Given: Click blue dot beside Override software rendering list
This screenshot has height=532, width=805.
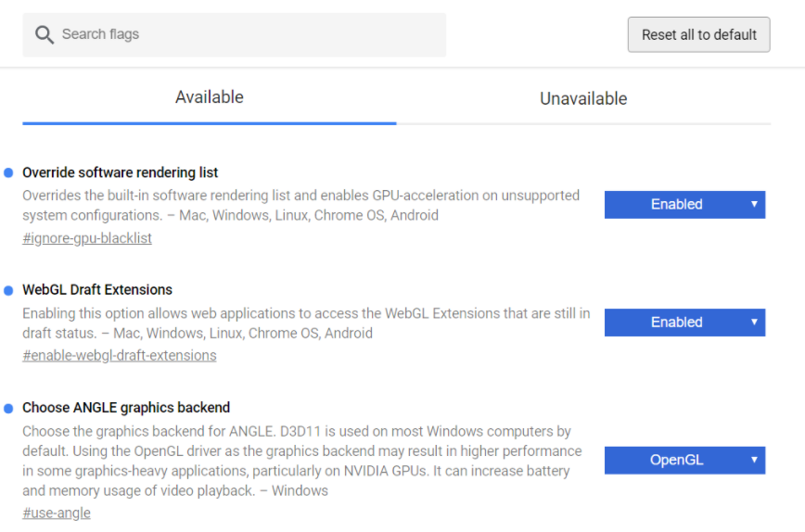Looking at the screenshot, I should click(8, 172).
